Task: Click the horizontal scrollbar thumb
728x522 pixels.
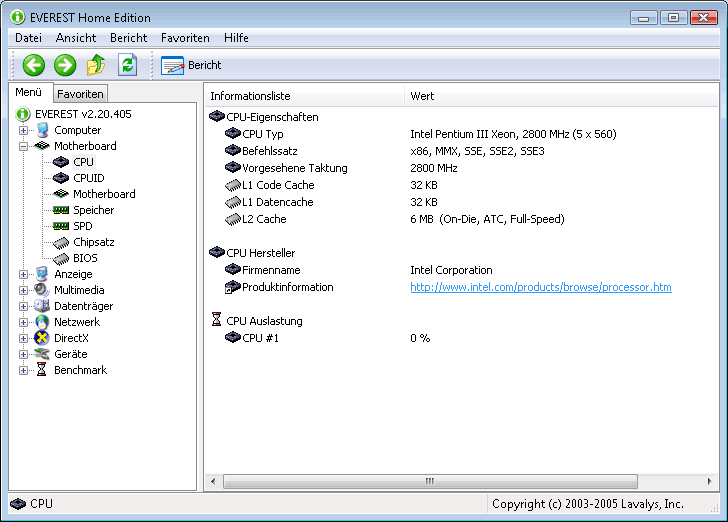Action: click(430, 481)
